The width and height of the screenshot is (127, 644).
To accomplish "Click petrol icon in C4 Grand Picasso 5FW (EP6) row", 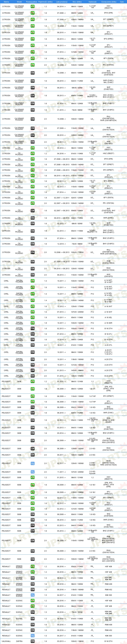I will point(32,13).
